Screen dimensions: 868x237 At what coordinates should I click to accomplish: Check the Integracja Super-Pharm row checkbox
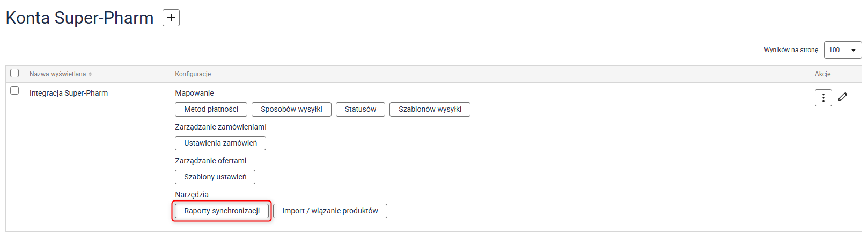14,91
